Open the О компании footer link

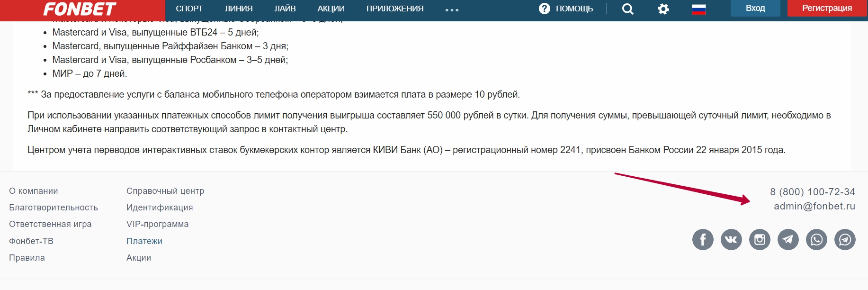[34, 191]
